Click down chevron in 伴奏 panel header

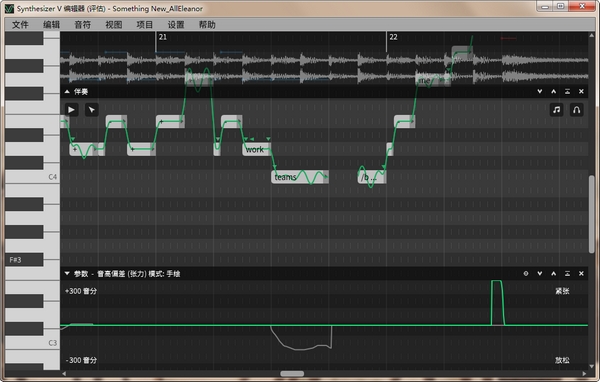(x=540, y=91)
